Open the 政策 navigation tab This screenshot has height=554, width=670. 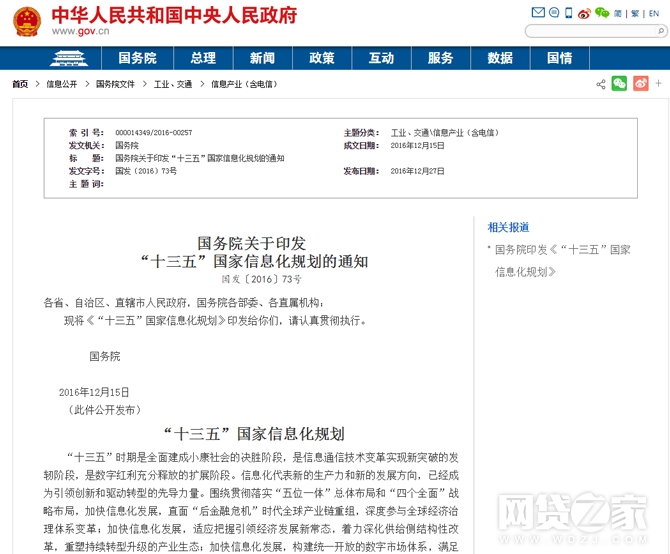click(322, 58)
